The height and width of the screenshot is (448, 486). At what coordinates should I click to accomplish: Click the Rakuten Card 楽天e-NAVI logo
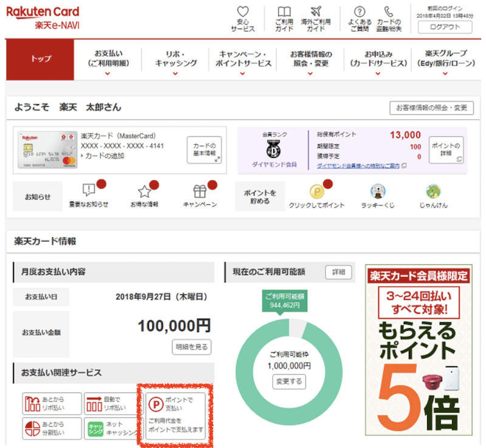click(x=43, y=18)
